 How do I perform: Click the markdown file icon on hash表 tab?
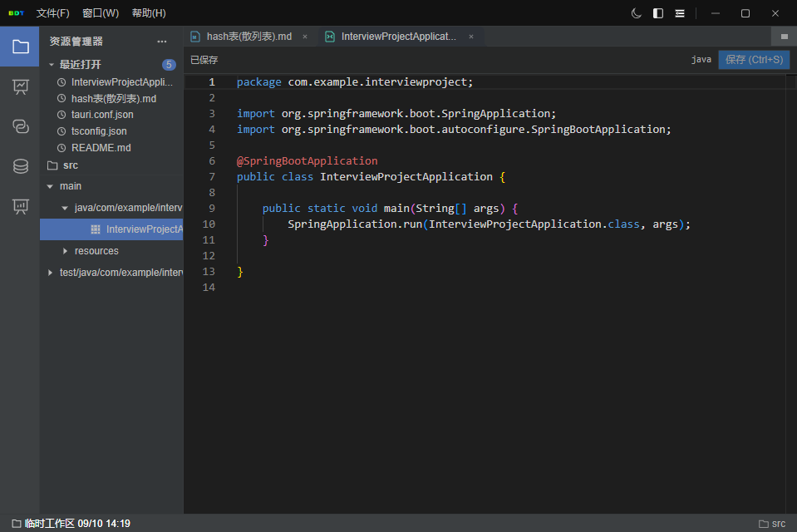click(x=194, y=37)
